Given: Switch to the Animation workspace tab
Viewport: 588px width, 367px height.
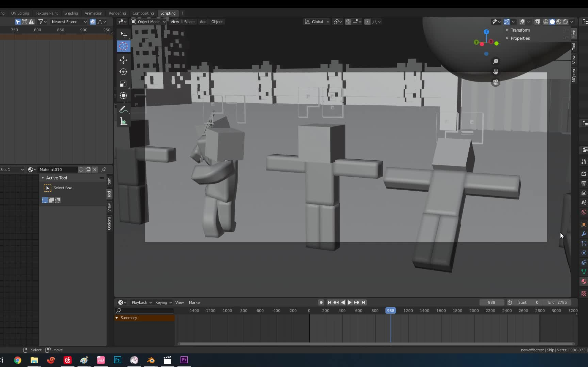Looking at the screenshot, I should pos(93,13).
